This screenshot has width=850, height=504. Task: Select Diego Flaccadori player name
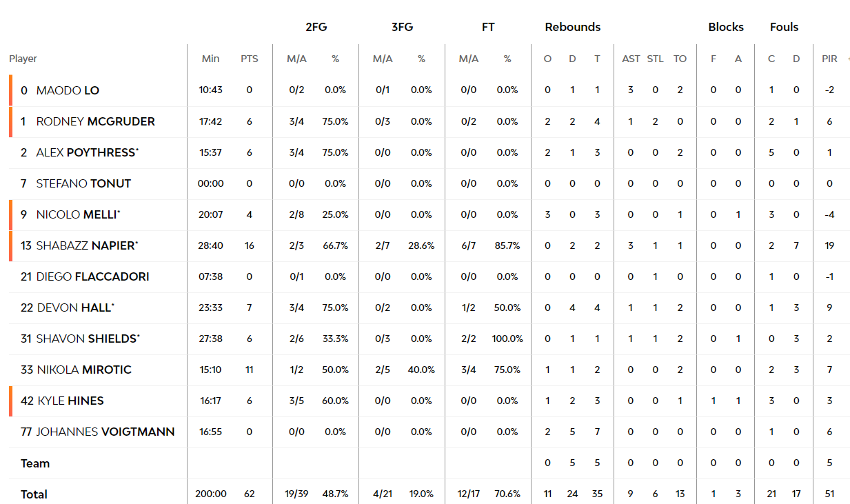93,276
